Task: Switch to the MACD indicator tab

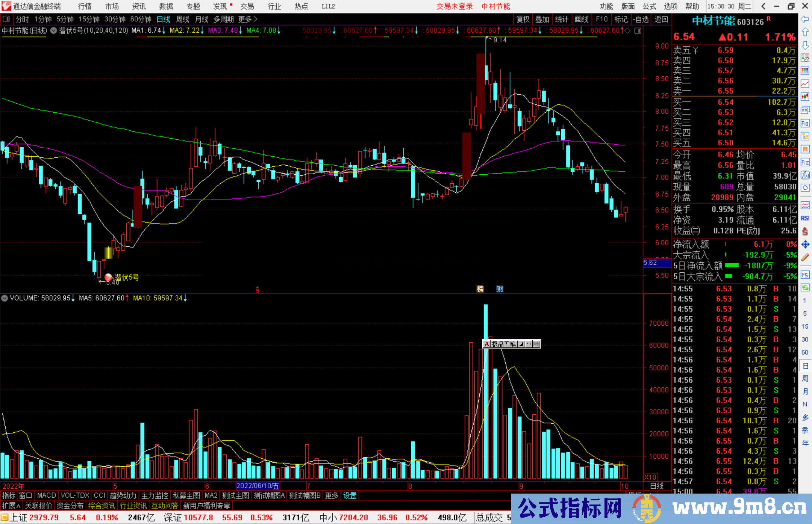Action: pyautogui.click(x=46, y=495)
